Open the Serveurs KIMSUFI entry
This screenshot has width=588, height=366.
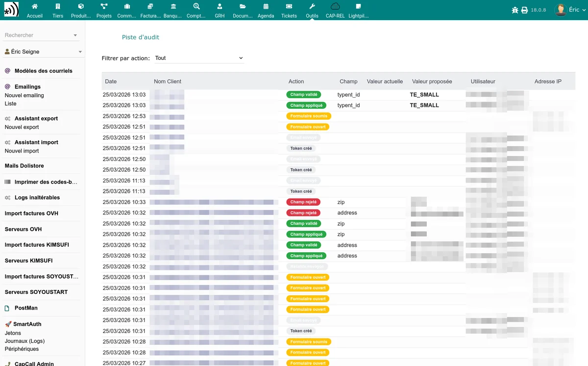pyautogui.click(x=28, y=261)
